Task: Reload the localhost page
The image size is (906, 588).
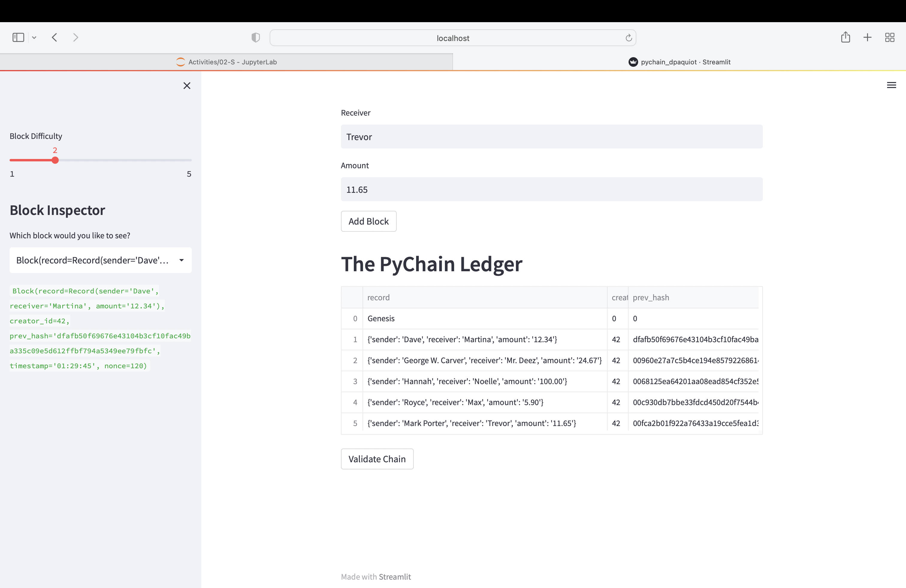Action: tap(629, 38)
